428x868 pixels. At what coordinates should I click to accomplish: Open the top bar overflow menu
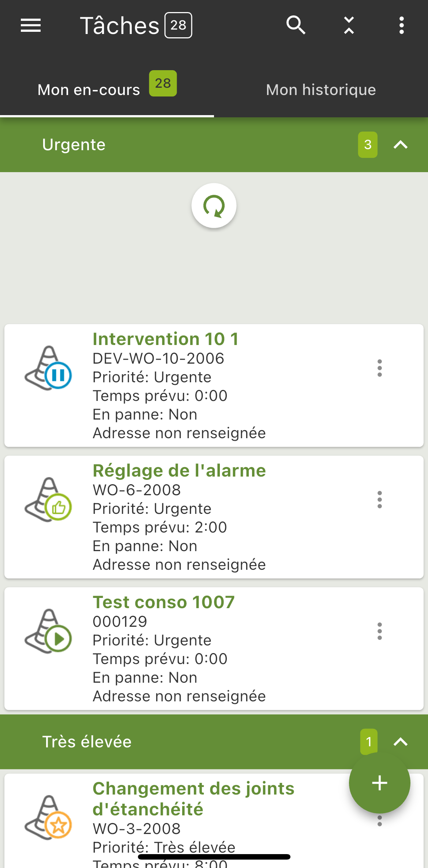click(x=401, y=25)
